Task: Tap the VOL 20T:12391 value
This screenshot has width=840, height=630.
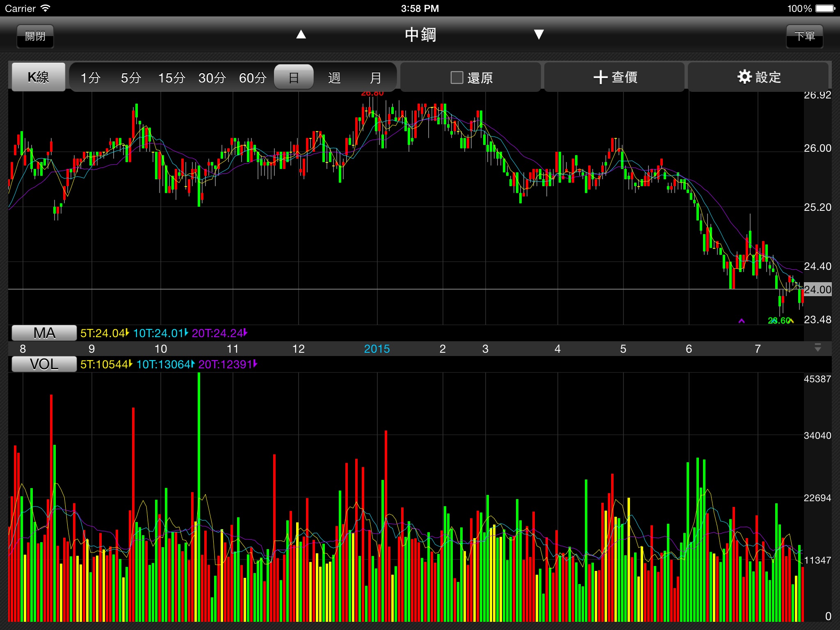Action: (228, 364)
